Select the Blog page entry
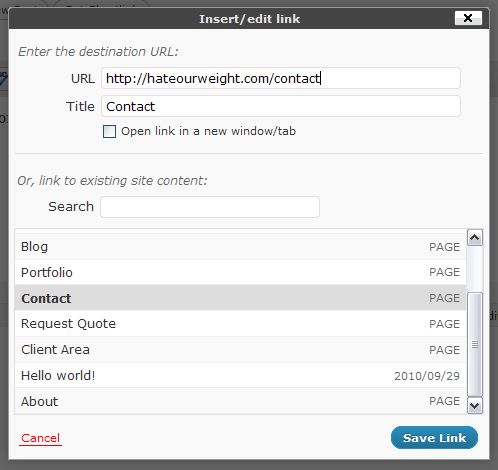Image resolution: width=498 pixels, height=470 pixels. (x=240, y=247)
